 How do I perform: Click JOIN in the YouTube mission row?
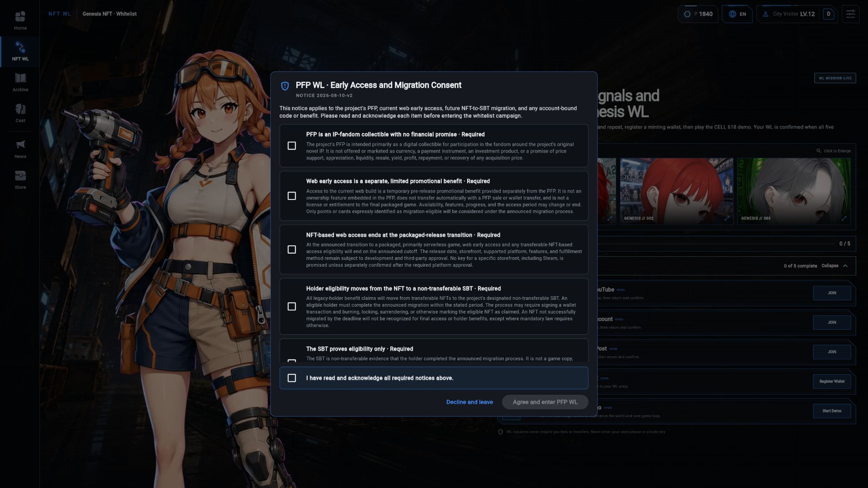tap(832, 293)
